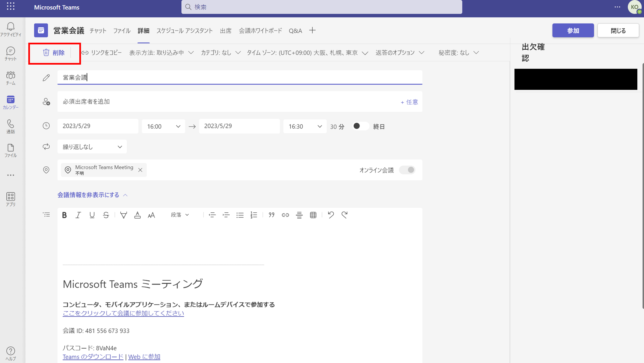Open the KO profile avatar

tap(634, 7)
